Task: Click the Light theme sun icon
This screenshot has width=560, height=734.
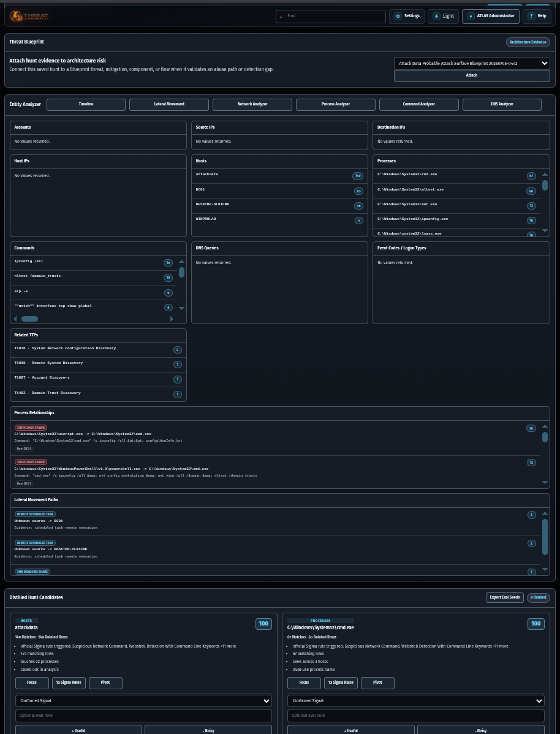Action: (436, 16)
